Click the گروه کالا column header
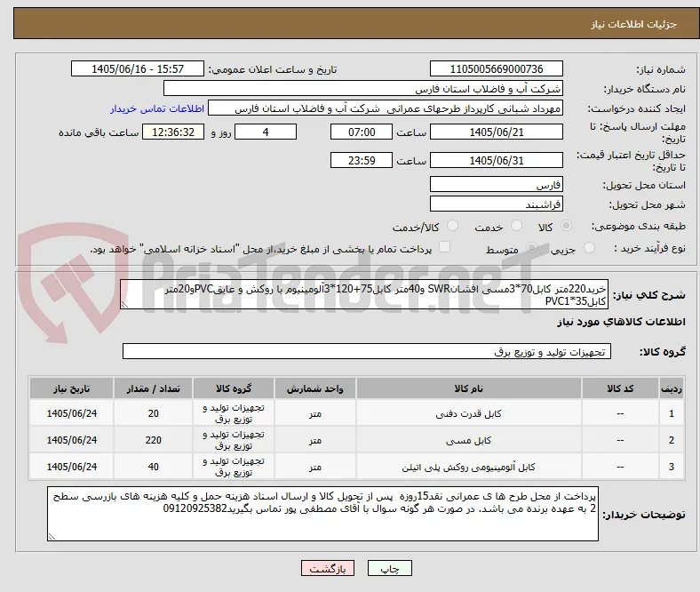This screenshot has height=592, width=700. coord(234,388)
